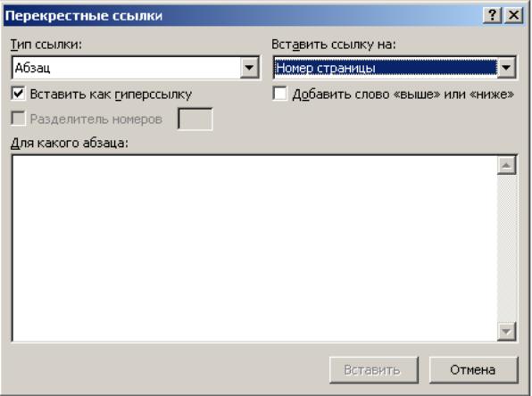Image resolution: width=532 pixels, height=396 pixels.
Task: Click the list scrollbar up arrow
Action: (506, 166)
